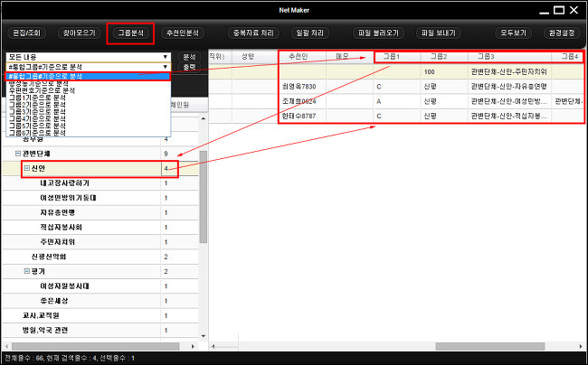
Task: Choose 그룹4기준으로 분석 option
Action: (x=37, y=118)
